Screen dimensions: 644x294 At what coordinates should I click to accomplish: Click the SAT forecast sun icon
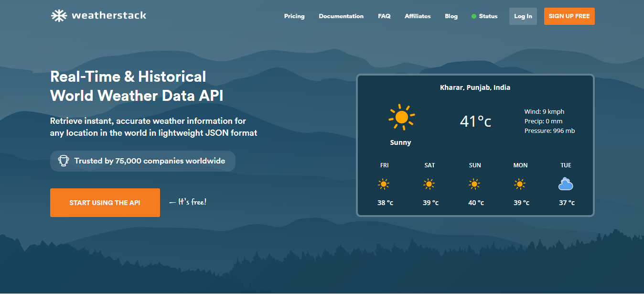click(x=429, y=184)
